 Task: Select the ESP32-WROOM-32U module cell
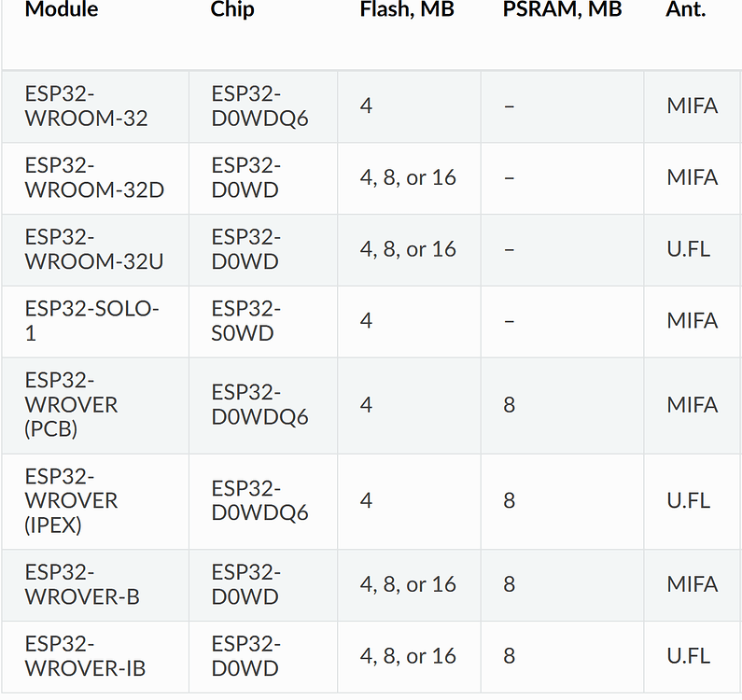pyautogui.click(x=95, y=250)
